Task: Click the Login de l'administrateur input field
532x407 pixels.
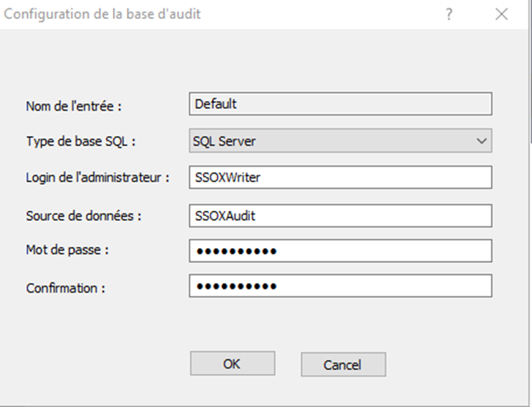Action: (x=341, y=177)
